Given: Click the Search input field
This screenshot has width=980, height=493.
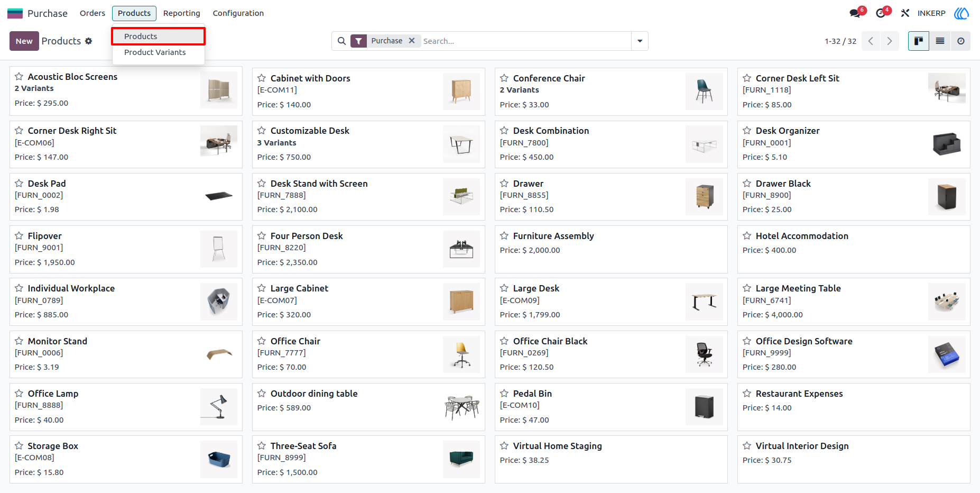Looking at the screenshot, I should tap(525, 41).
